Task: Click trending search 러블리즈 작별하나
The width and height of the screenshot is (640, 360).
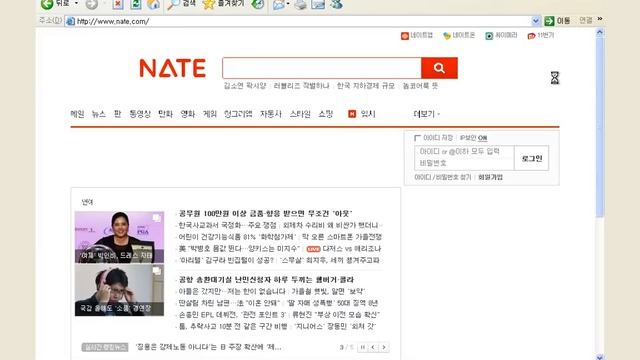Action: 301,86
